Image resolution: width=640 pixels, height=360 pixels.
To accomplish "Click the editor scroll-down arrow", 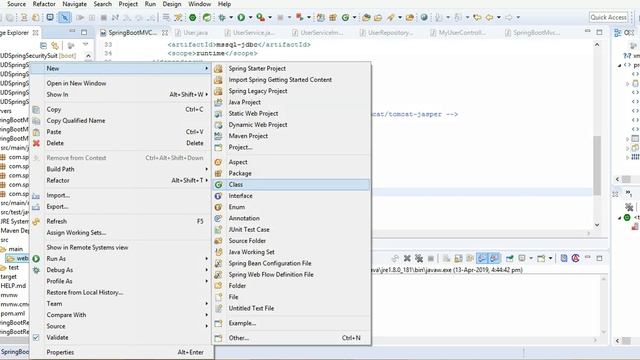I will click(x=597, y=225).
